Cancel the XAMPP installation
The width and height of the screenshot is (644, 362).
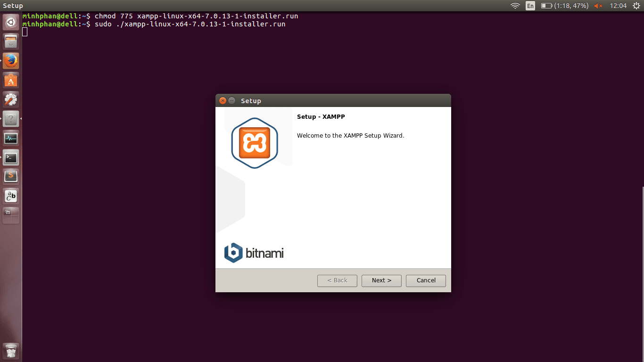pos(425,280)
